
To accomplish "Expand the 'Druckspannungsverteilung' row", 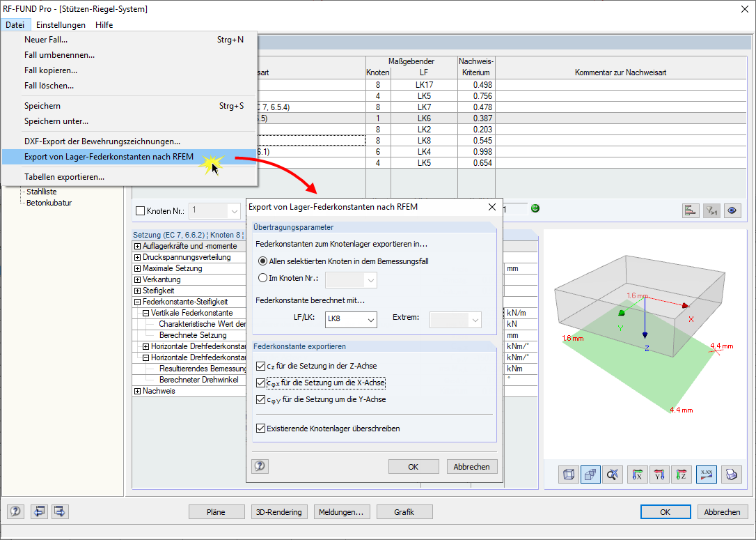I will click(137, 257).
